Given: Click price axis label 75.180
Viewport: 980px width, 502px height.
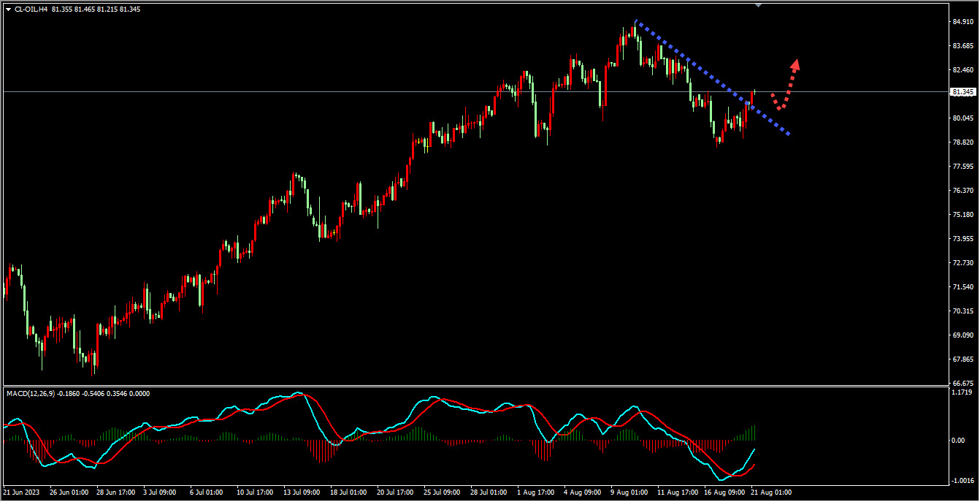Looking at the screenshot, I should point(964,215).
